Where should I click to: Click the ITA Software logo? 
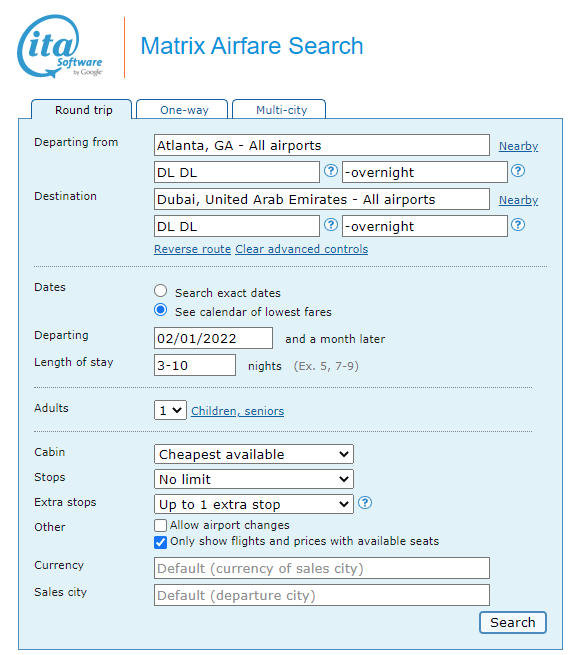(60, 46)
